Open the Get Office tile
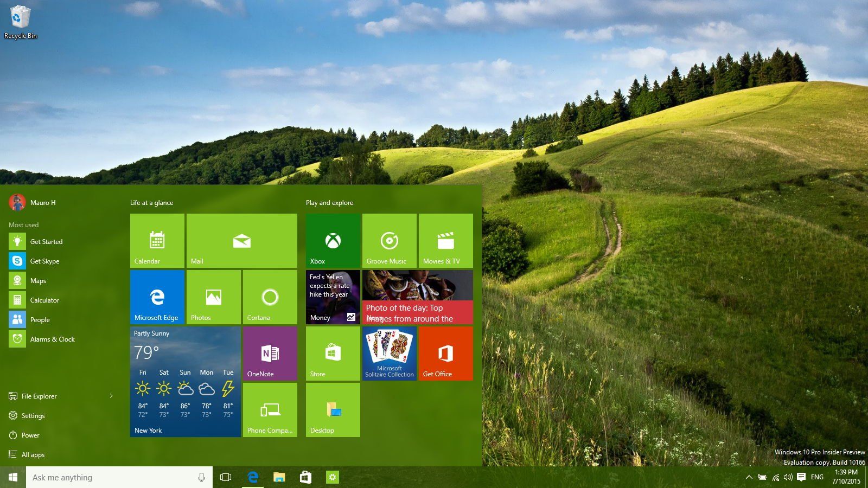 [x=446, y=354]
